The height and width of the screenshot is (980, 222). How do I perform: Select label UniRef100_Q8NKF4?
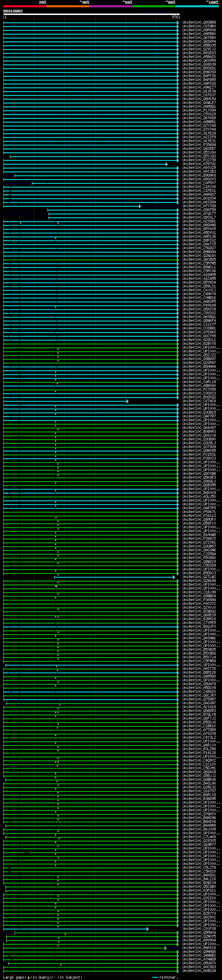tap(199, 321)
